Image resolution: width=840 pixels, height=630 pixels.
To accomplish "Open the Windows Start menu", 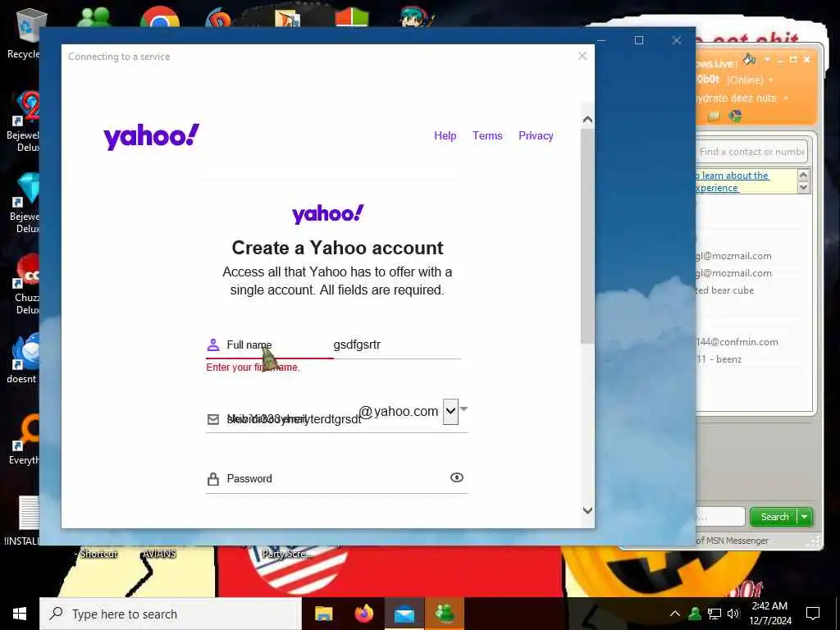I will [x=20, y=614].
